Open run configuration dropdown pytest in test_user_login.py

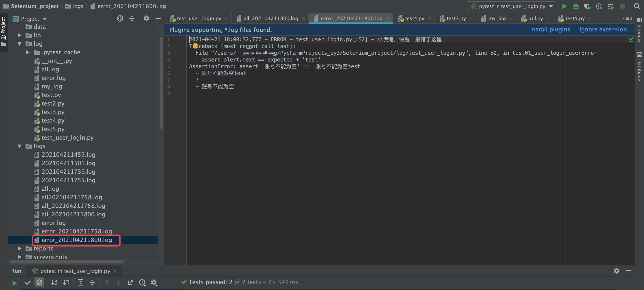click(511, 6)
